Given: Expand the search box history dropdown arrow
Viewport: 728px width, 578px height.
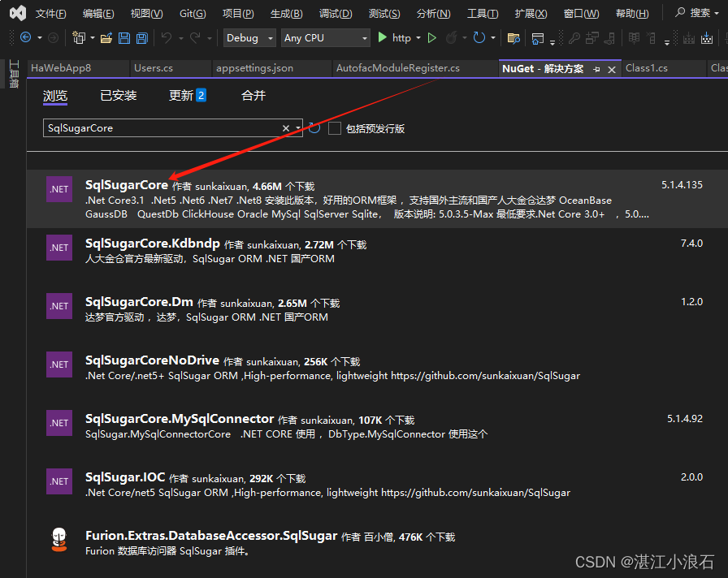Looking at the screenshot, I should (x=297, y=128).
